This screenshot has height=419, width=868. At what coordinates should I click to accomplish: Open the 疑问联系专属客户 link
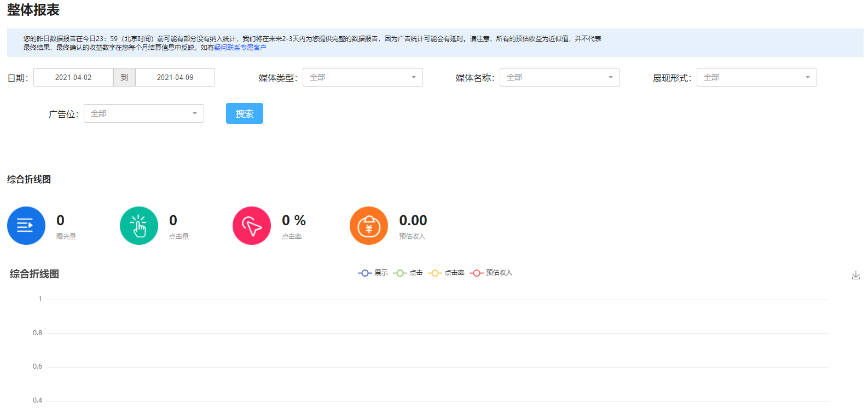[240, 48]
